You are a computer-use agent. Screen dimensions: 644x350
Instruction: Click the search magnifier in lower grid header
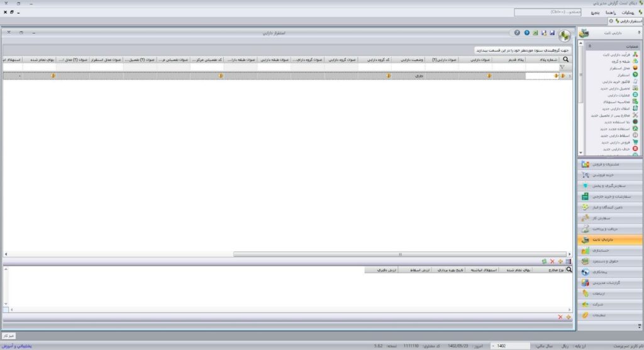[x=569, y=270]
